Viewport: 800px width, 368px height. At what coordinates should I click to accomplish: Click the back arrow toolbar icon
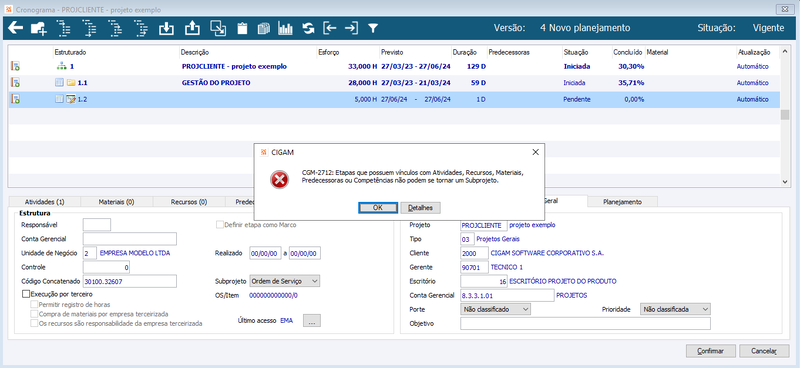point(15,28)
